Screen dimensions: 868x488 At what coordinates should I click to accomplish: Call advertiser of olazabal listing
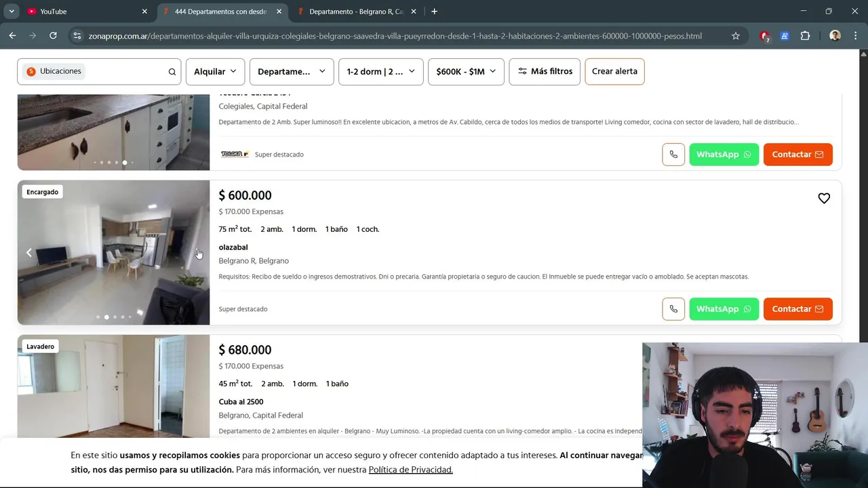[x=673, y=309]
